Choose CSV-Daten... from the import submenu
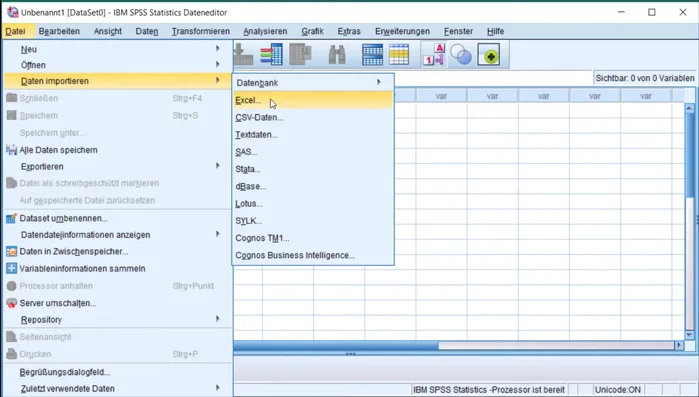Image resolution: width=699 pixels, height=397 pixels. tap(312, 118)
